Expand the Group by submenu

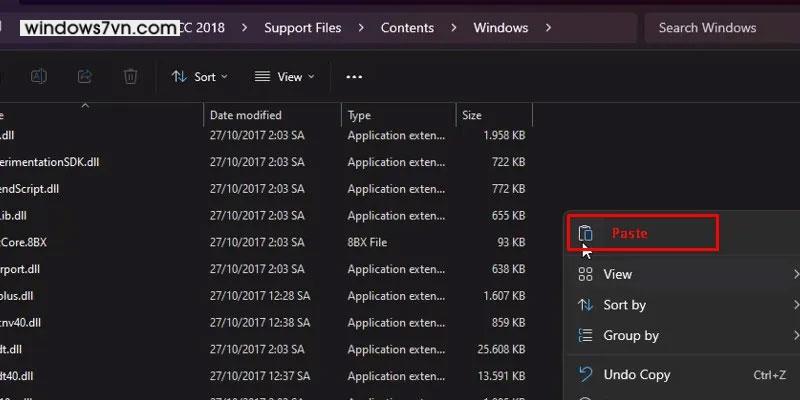click(630, 336)
